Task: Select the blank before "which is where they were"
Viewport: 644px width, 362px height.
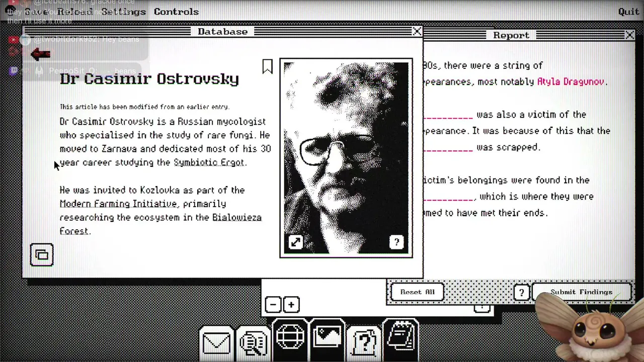Action: click(x=448, y=197)
